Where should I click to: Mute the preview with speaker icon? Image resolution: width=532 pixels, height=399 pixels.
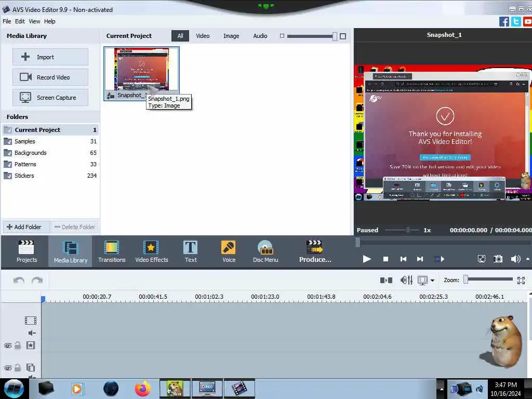pos(515,259)
